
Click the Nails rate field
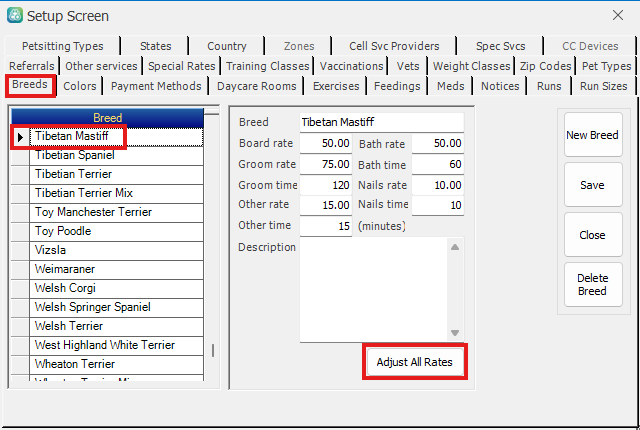pos(438,185)
